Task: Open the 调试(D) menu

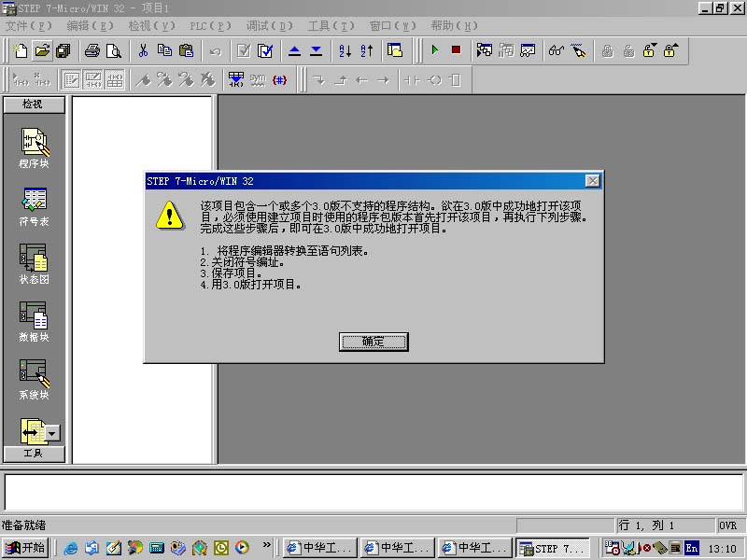Action: tap(269, 26)
